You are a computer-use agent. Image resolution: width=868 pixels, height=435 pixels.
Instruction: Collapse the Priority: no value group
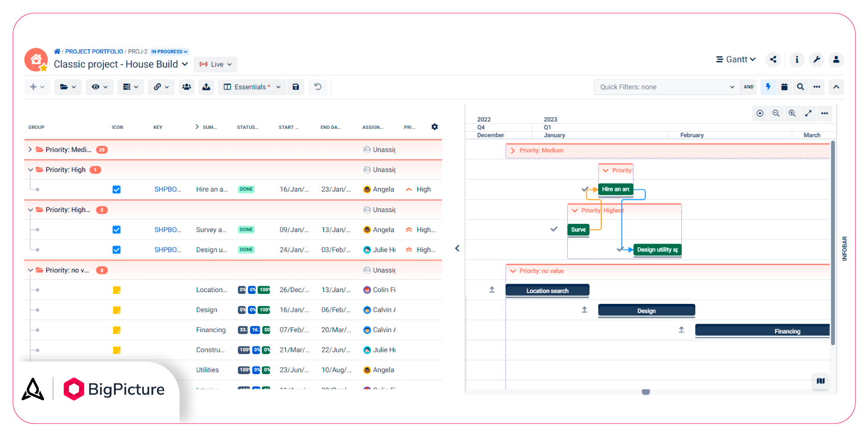[x=30, y=270]
